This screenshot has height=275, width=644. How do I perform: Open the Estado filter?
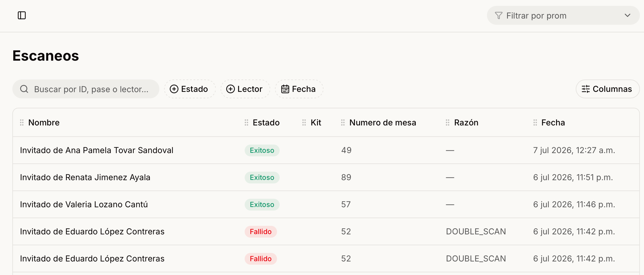point(190,89)
